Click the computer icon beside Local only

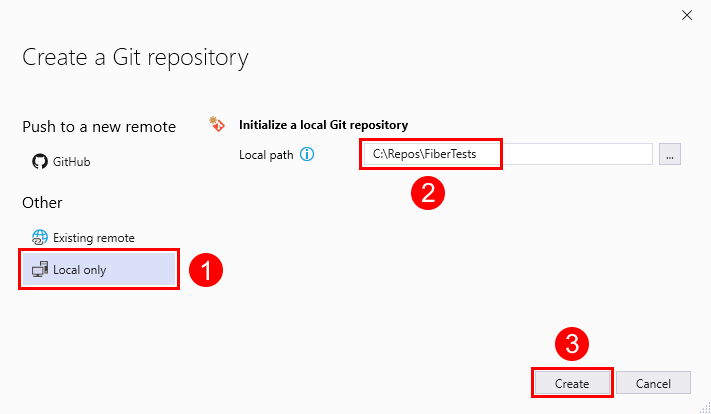[x=40, y=270]
